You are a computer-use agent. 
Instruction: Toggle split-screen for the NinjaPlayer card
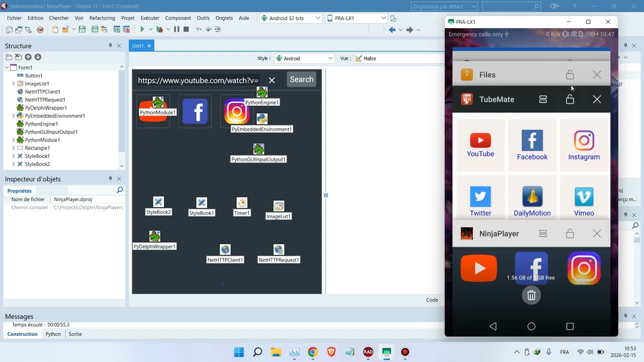tap(543, 234)
